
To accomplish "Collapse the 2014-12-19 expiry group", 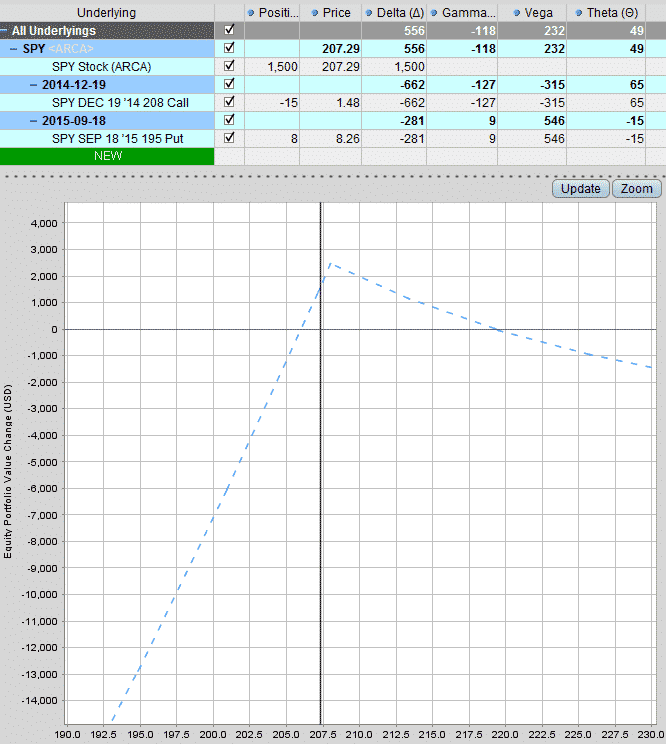I will [33, 85].
